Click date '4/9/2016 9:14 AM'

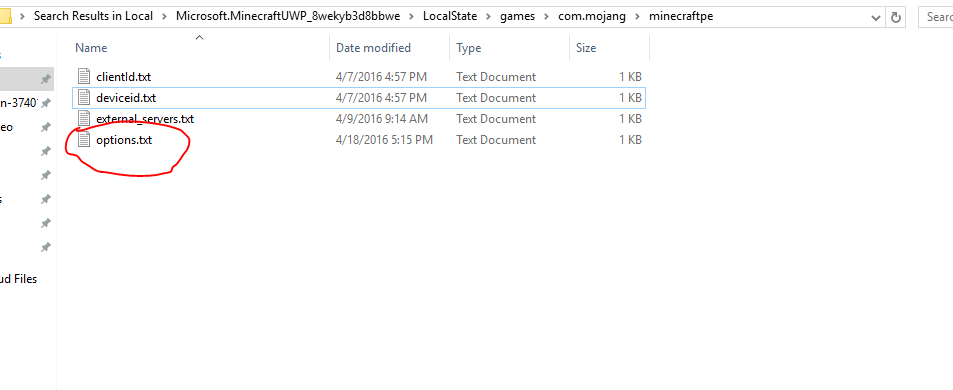pyautogui.click(x=382, y=118)
